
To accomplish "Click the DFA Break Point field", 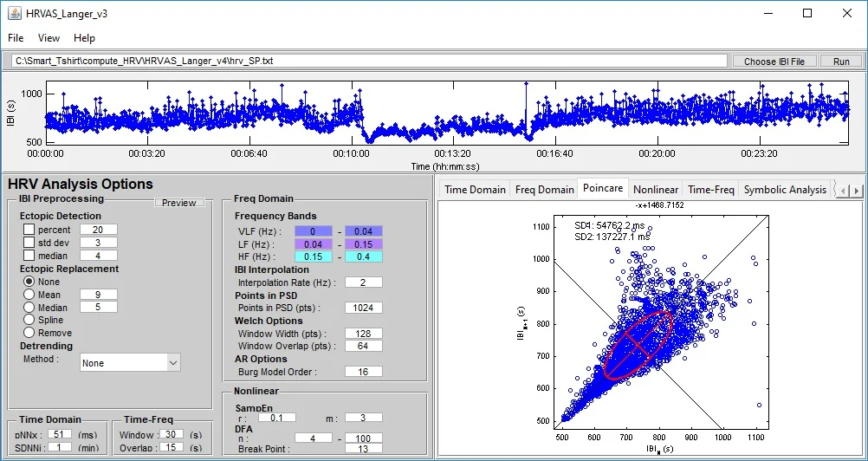I will [363, 449].
